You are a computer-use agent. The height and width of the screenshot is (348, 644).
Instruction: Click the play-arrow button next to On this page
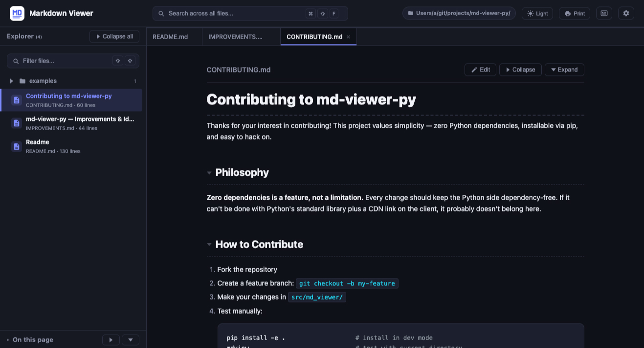click(x=111, y=340)
